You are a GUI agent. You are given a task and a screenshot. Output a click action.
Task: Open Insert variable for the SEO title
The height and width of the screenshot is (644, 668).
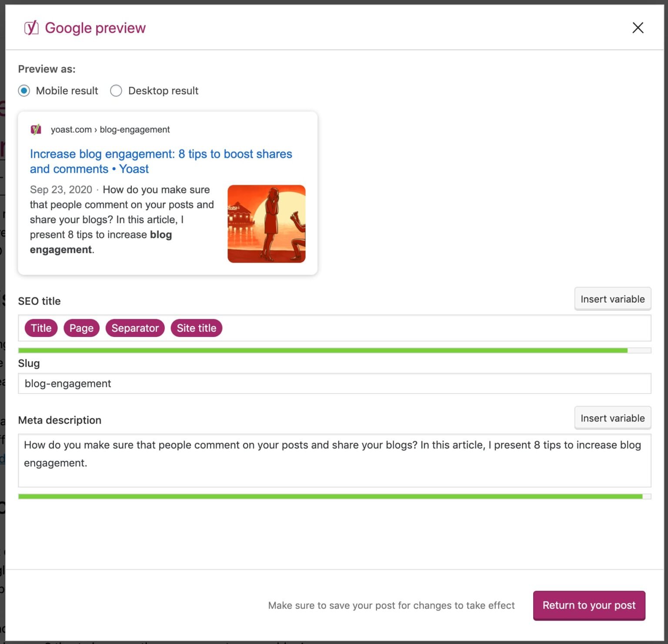click(x=612, y=299)
